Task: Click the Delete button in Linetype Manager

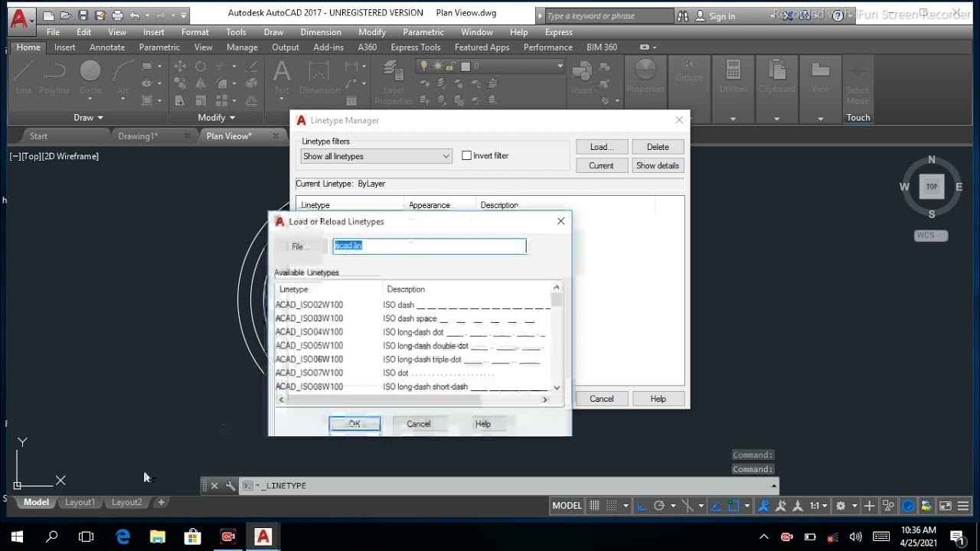Action: [658, 147]
